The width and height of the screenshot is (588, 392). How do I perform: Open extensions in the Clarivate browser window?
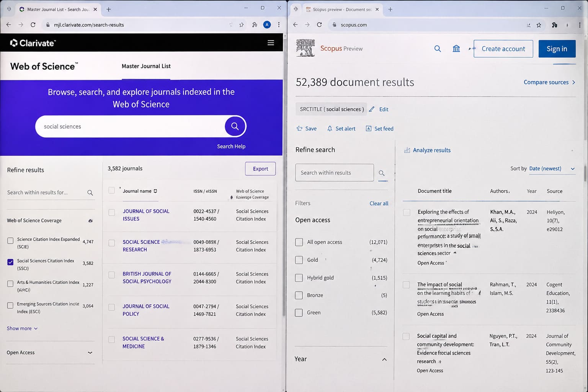(x=255, y=25)
